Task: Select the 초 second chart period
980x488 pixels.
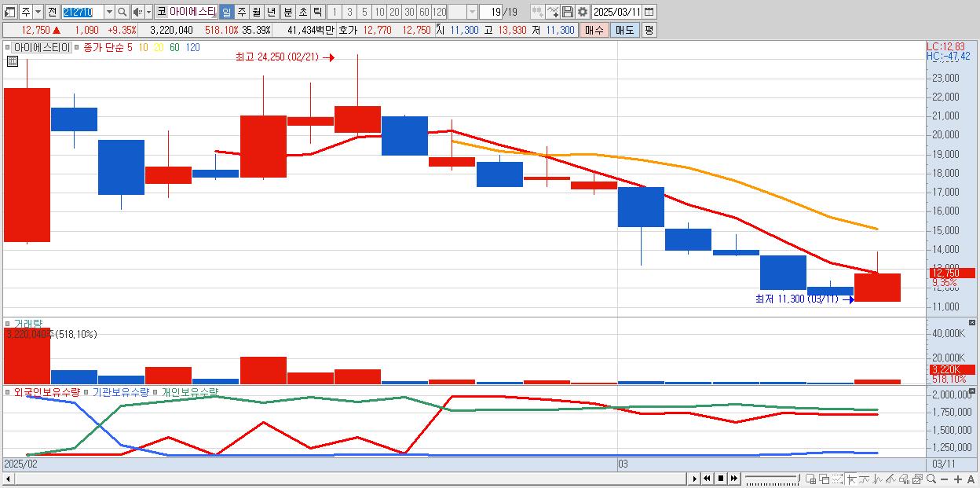Action: [303, 12]
